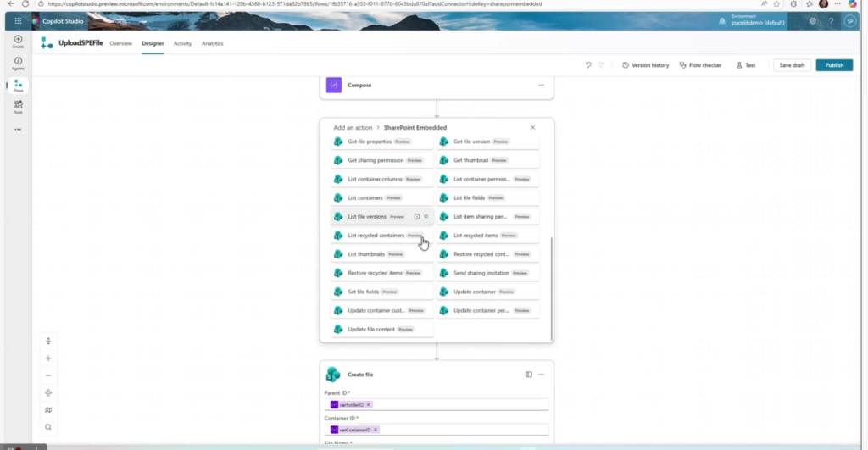Select the Send sharing invitation action

[x=487, y=273]
